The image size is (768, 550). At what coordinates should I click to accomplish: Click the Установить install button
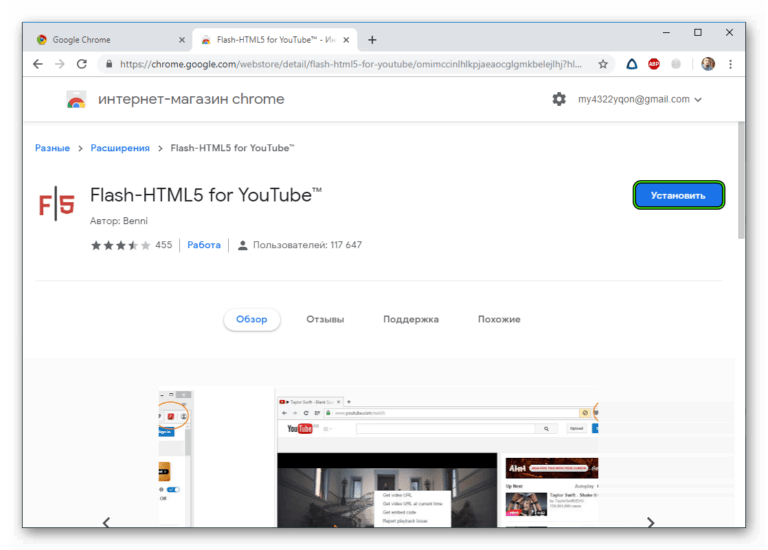678,195
